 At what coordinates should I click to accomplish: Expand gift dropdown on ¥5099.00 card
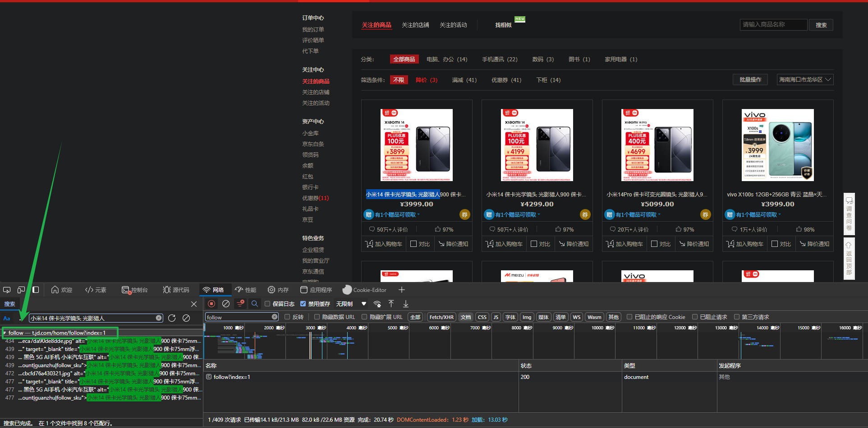point(659,214)
